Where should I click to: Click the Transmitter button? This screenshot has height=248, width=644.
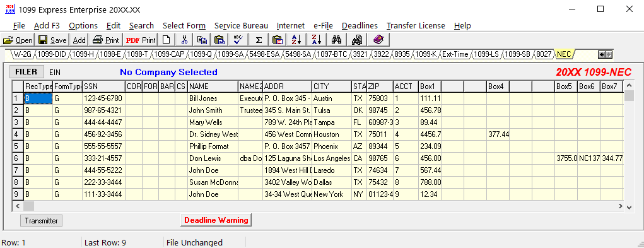(x=41, y=220)
